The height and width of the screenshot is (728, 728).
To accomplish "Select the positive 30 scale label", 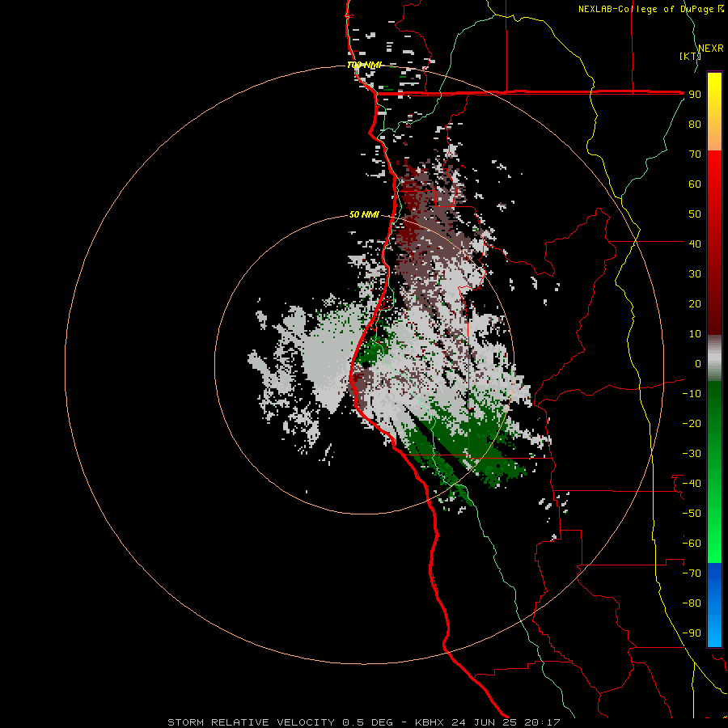I will (x=695, y=274).
